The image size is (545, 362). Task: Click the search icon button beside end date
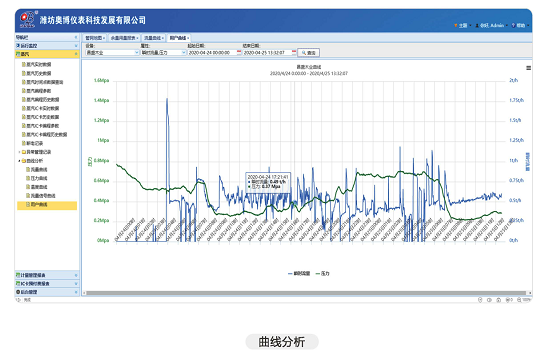308,53
